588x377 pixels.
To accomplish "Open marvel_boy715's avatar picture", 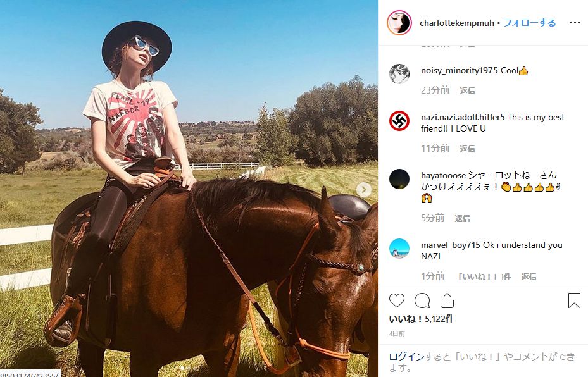I will [x=399, y=249].
